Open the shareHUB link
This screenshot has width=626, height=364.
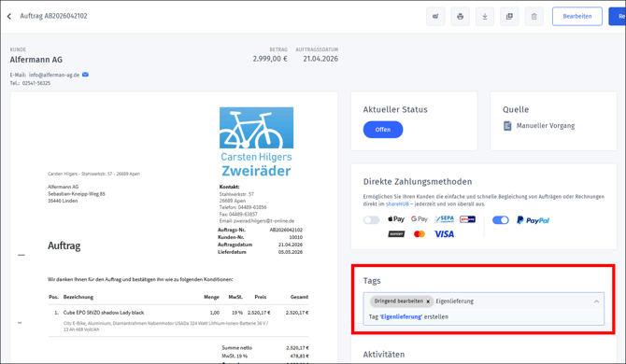tap(397, 203)
